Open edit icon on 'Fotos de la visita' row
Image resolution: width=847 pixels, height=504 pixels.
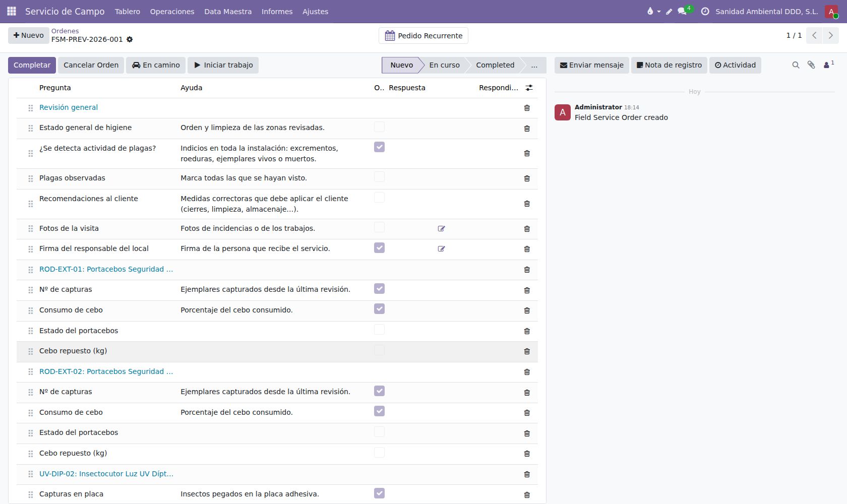pyautogui.click(x=441, y=229)
